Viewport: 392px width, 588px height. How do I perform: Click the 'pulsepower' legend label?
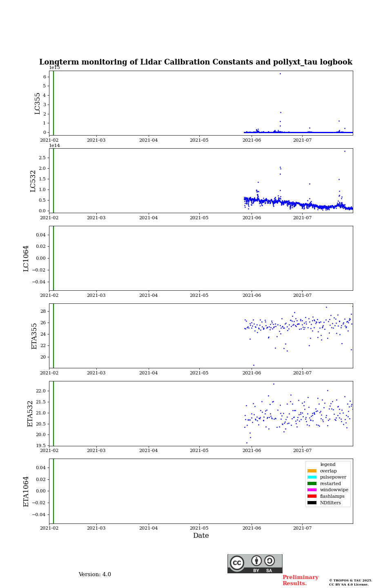click(333, 477)
